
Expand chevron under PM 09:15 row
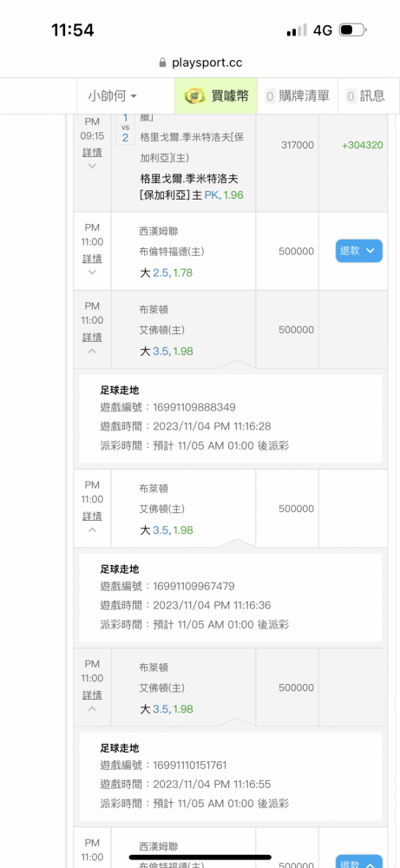click(x=92, y=166)
